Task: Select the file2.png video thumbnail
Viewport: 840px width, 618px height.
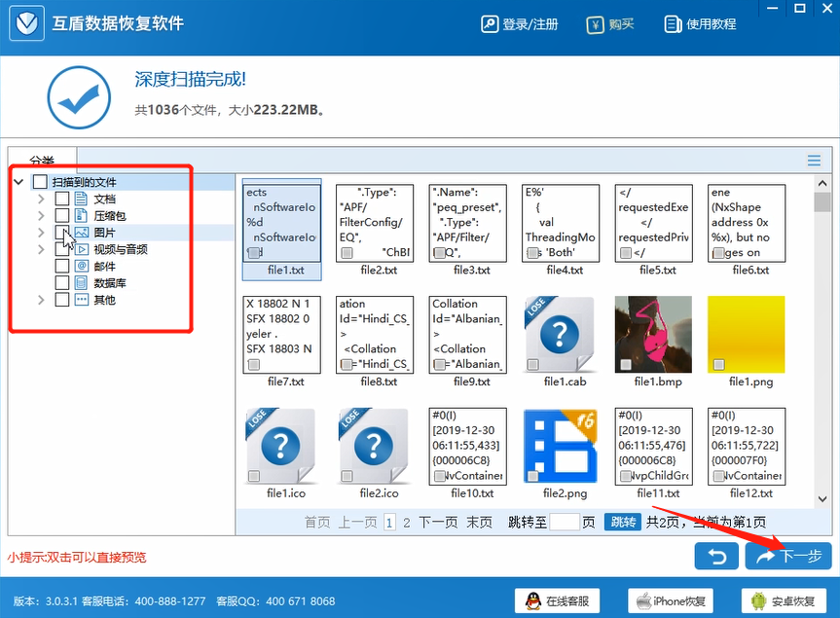Action: (x=561, y=447)
